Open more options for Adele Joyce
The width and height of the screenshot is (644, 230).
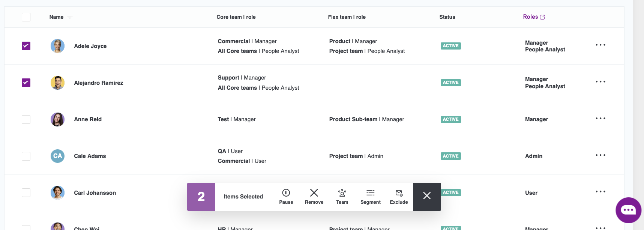click(600, 45)
